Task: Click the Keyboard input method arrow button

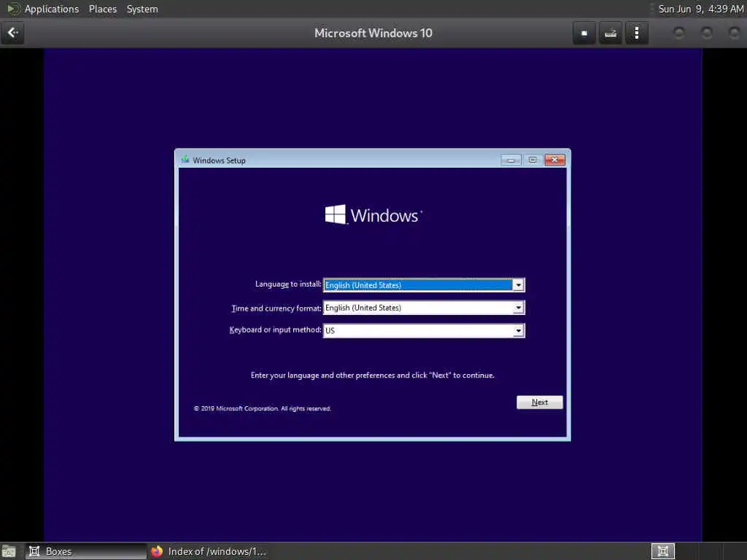Action: [519, 330]
